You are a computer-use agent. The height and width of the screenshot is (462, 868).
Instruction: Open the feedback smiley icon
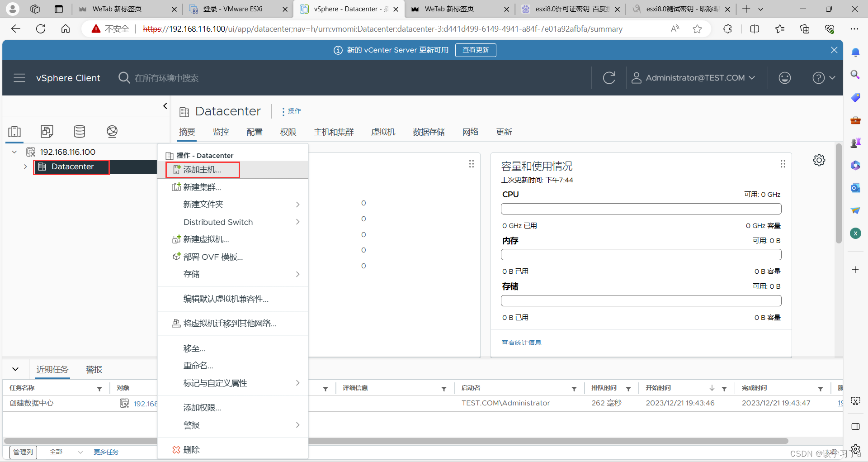(784, 78)
